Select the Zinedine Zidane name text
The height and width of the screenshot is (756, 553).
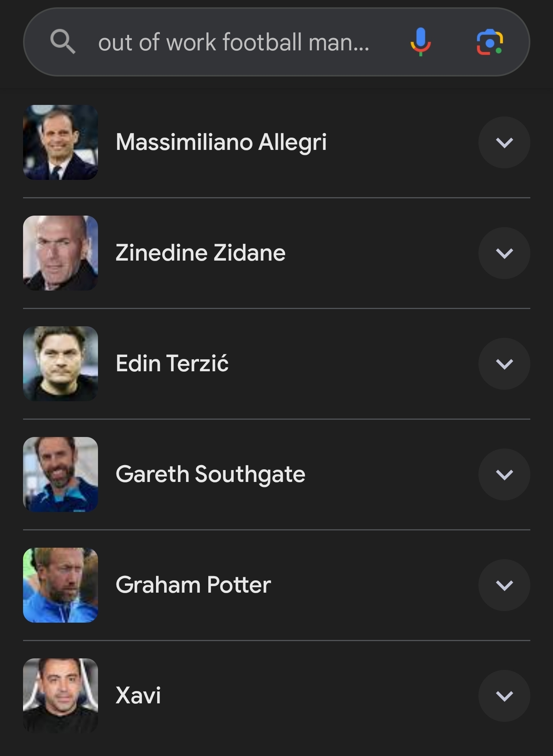point(200,253)
